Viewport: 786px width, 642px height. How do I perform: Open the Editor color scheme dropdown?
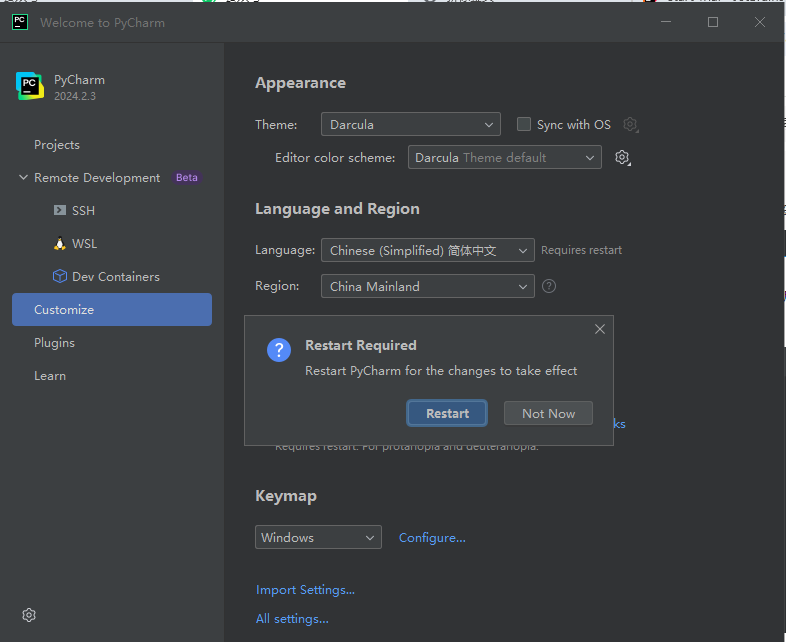[x=504, y=157]
